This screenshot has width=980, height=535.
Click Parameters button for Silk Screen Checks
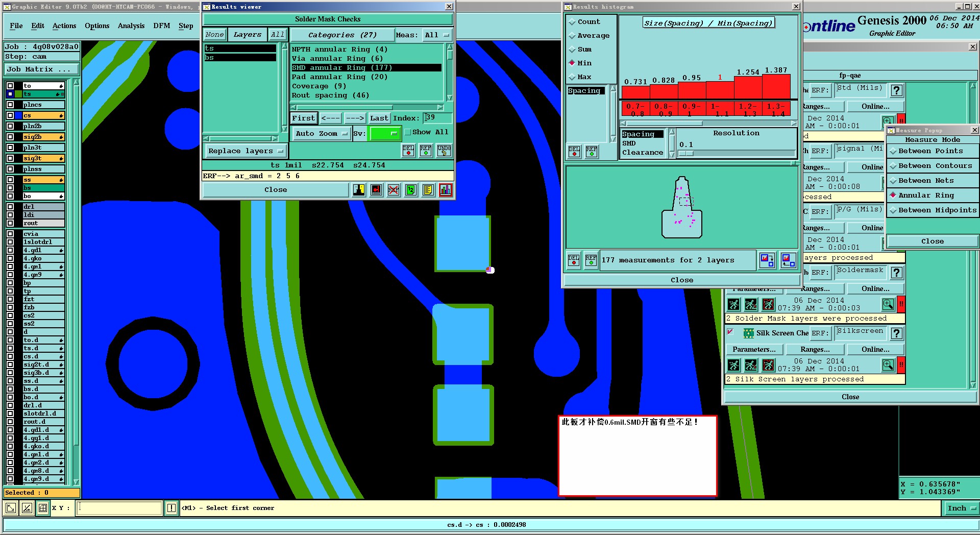(x=754, y=350)
